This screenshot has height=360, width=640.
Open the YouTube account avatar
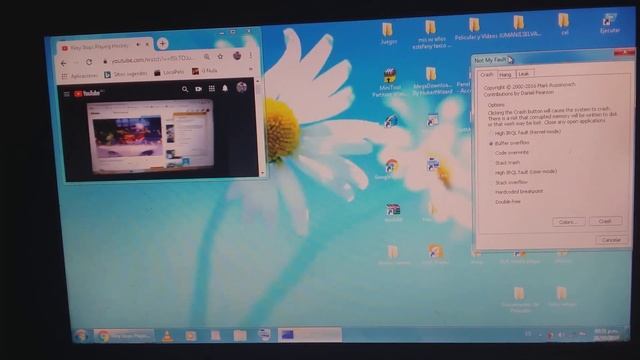pos(241,87)
